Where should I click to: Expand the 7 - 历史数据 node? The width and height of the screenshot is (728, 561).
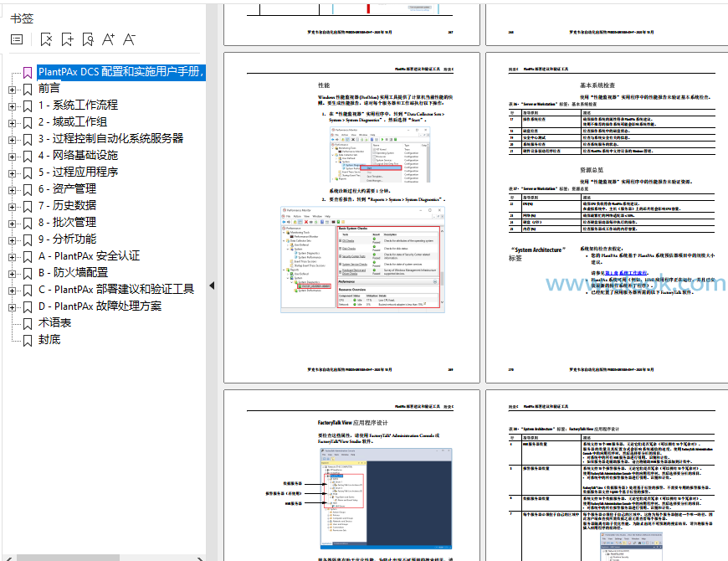12,207
